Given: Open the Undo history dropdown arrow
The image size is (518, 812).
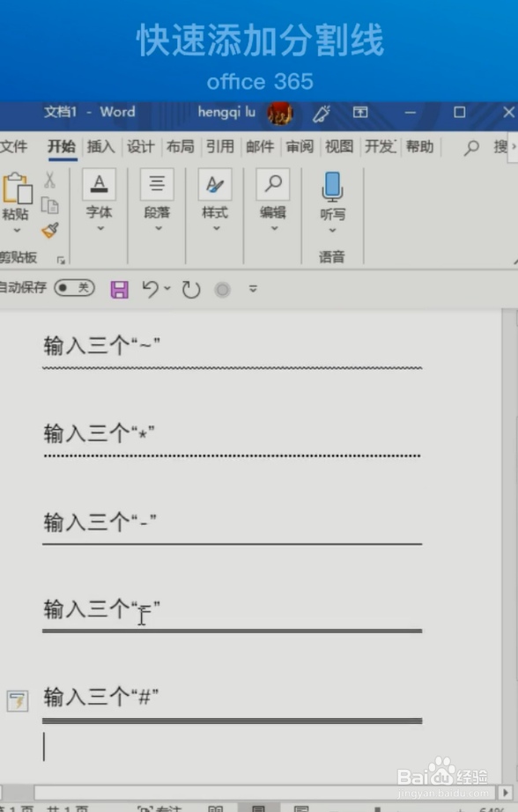Looking at the screenshot, I should (167, 288).
